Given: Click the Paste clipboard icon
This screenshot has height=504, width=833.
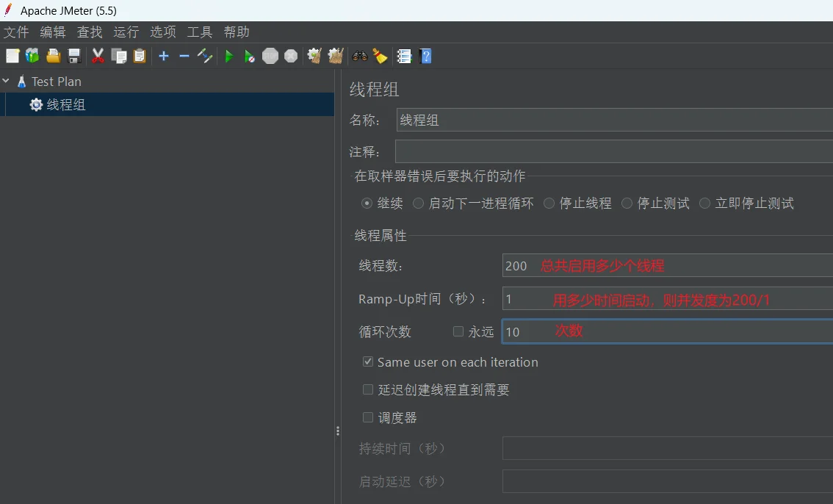Looking at the screenshot, I should tap(139, 56).
